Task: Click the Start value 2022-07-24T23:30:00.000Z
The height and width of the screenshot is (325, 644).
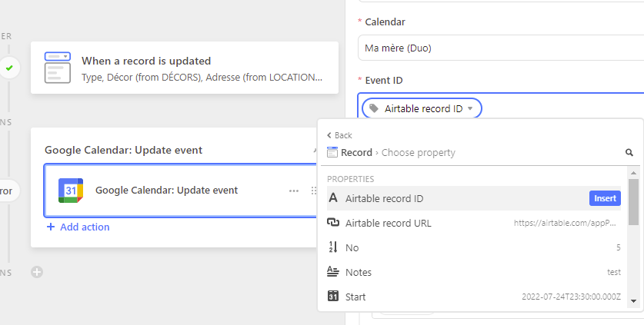Action: 572,297
